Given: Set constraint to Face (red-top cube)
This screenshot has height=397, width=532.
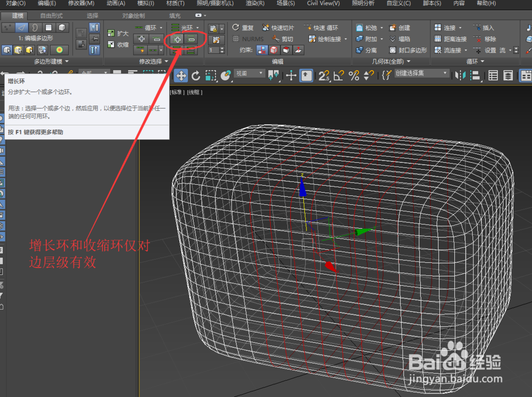Looking at the screenshot, I should 286,50.
